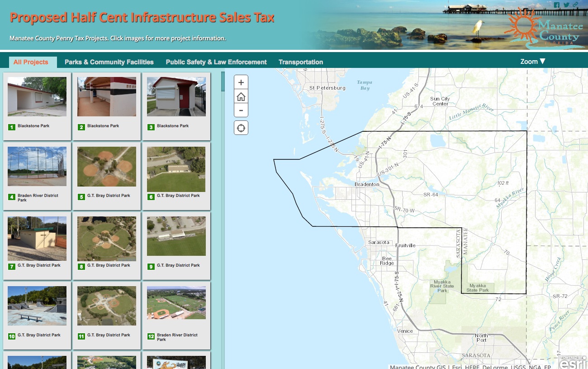
Task: Click the Sun City Center map label
Action: click(440, 101)
